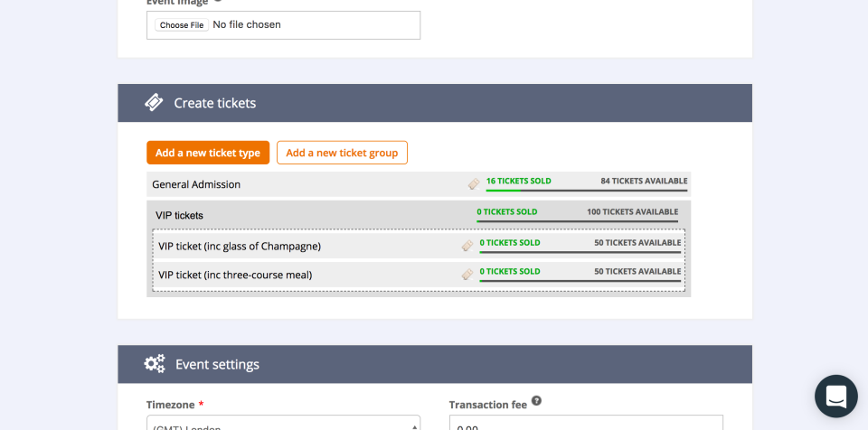Click the Create tickets section header
868x430 pixels.
[435, 103]
